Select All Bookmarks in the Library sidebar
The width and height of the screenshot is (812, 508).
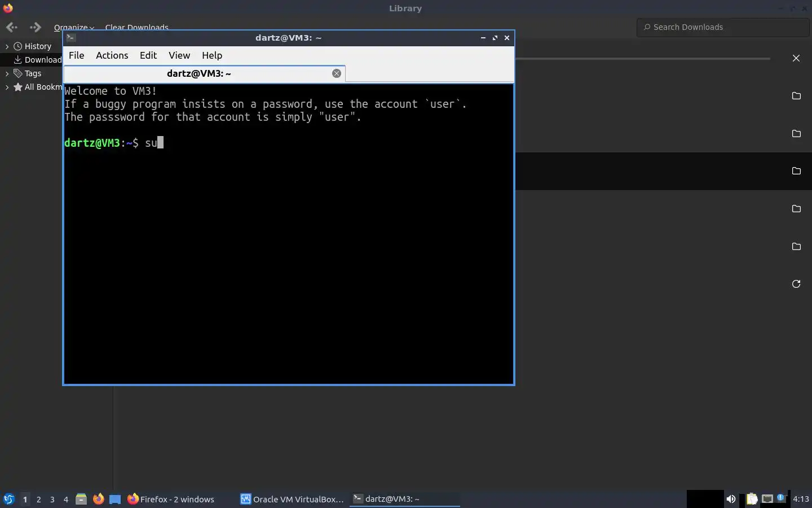point(37,87)
